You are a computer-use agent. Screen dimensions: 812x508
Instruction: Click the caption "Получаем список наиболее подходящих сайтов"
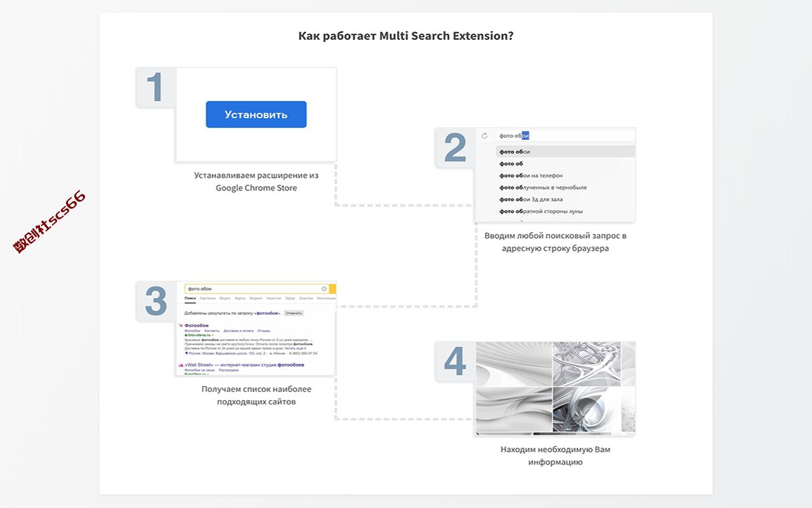(256, 396)
